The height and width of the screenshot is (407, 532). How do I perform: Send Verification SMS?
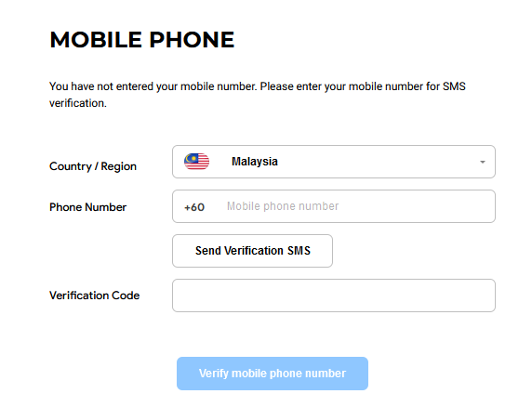coord(252,251)
